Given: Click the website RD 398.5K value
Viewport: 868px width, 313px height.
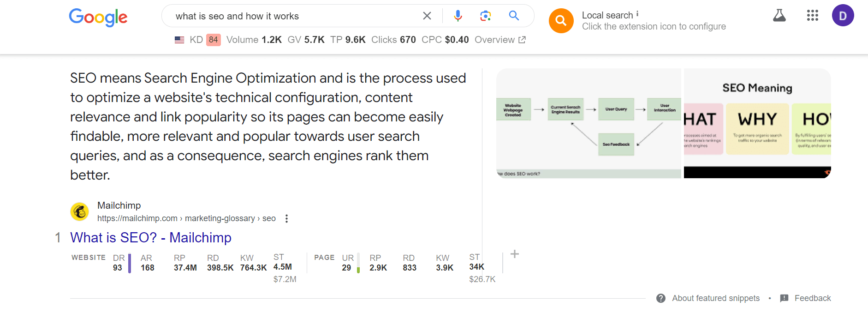Looking at the screenshot, I should [x=220, y=268].
